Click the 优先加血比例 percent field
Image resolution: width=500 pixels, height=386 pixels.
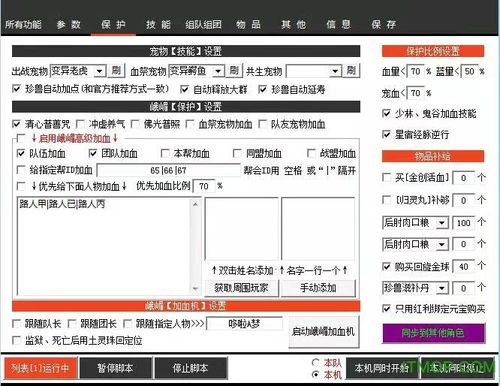point(204,186)
